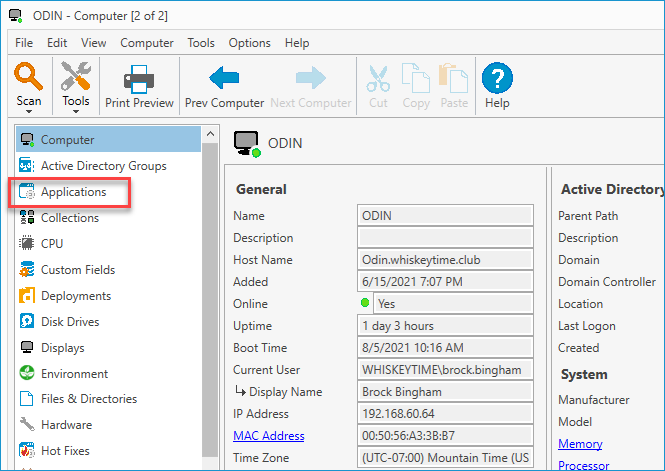Click the Copy toolbar icon
This screenshot has width=665, height=471.
416,78
